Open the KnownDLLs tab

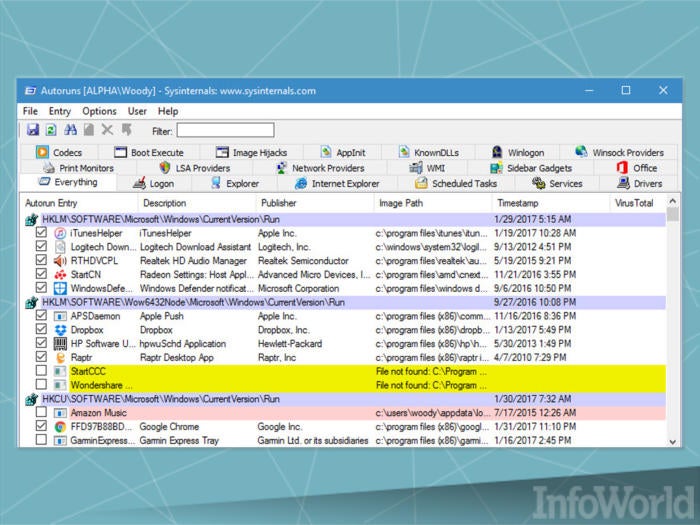429,153
